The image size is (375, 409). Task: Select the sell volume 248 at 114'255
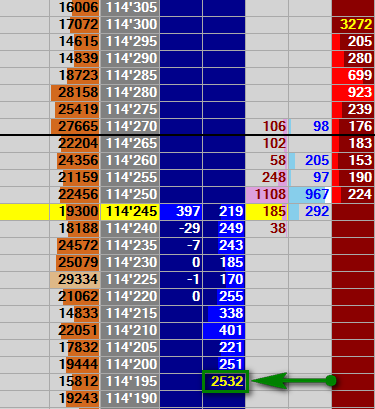pyautogui.click(x=267, y=177)
